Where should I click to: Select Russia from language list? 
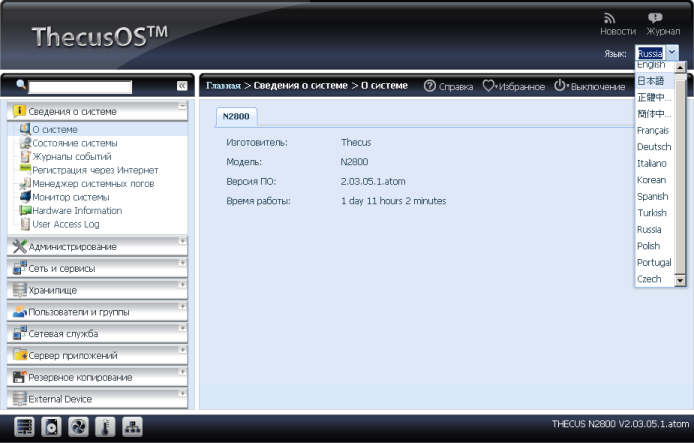pyautogui.click(x=655, y=229)
